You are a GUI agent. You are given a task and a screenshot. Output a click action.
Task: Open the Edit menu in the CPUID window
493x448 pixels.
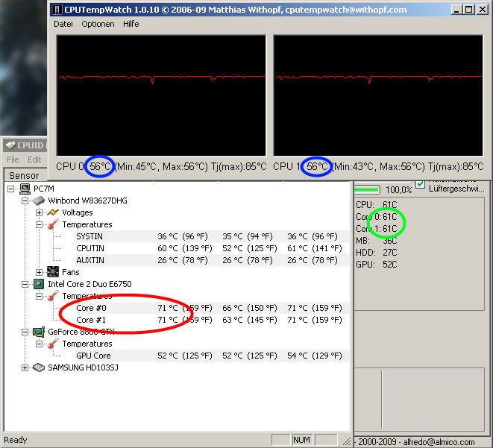point(34,160)
